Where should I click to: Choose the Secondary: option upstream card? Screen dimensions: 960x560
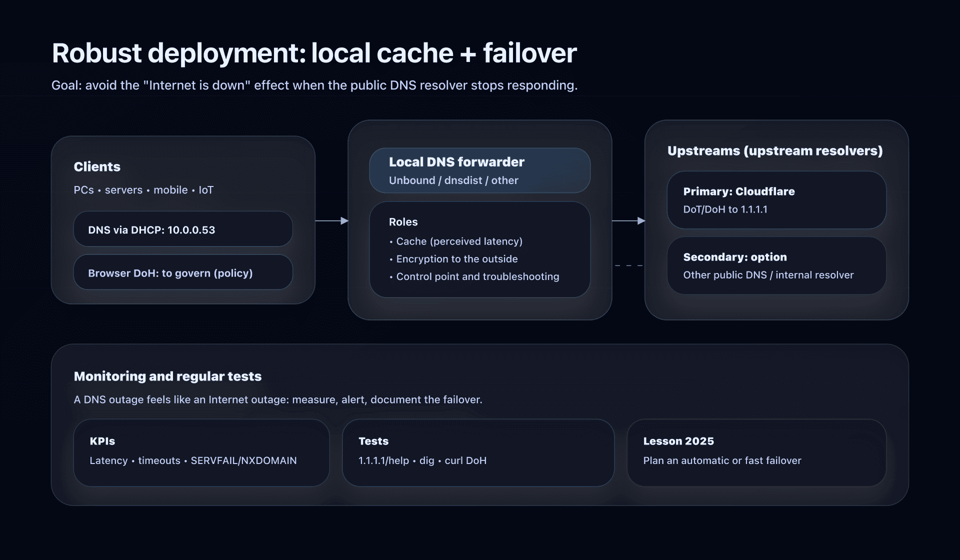coord(776,265)
